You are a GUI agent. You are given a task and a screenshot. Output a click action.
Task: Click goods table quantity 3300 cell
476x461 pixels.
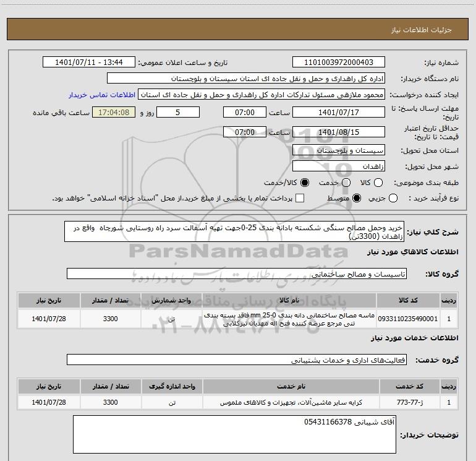[111, 319]
